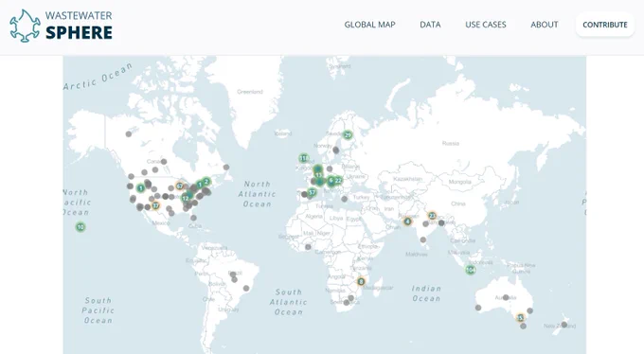The image size is (644, 354).
Task: Go to Use Cases page
Action: pos(486,25)
